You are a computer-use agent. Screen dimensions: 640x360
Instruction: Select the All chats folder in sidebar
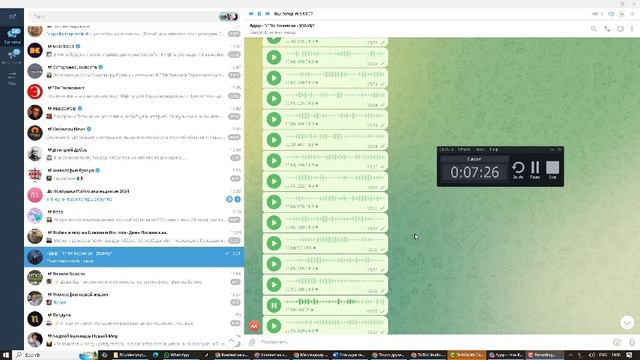12,36
